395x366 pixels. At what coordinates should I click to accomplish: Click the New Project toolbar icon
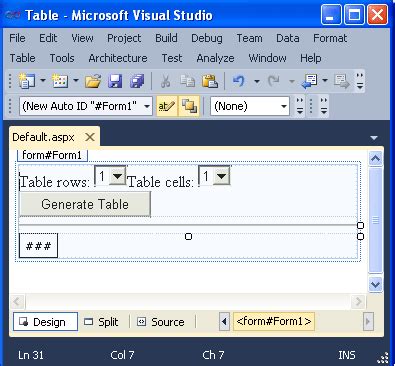pyautogui.click(x=26, y=81)
